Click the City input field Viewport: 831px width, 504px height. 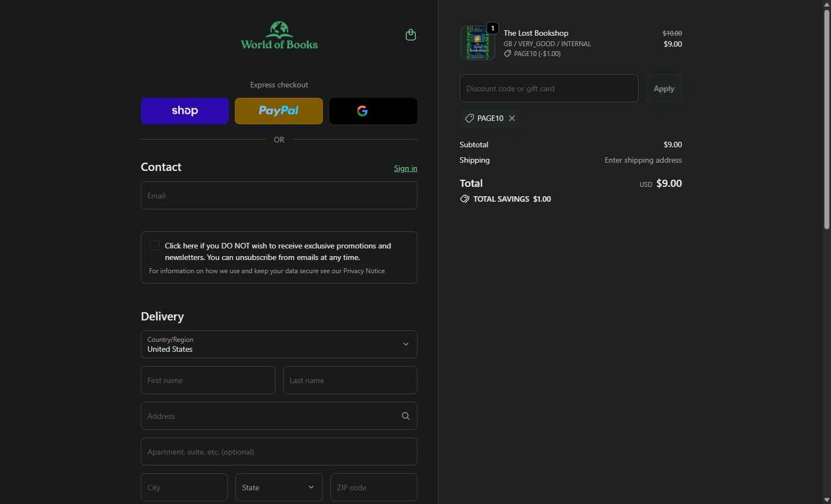click(x=184, y=488)
